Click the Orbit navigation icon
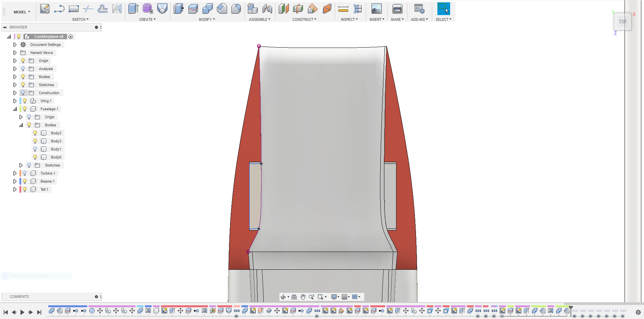 point(283,297)
